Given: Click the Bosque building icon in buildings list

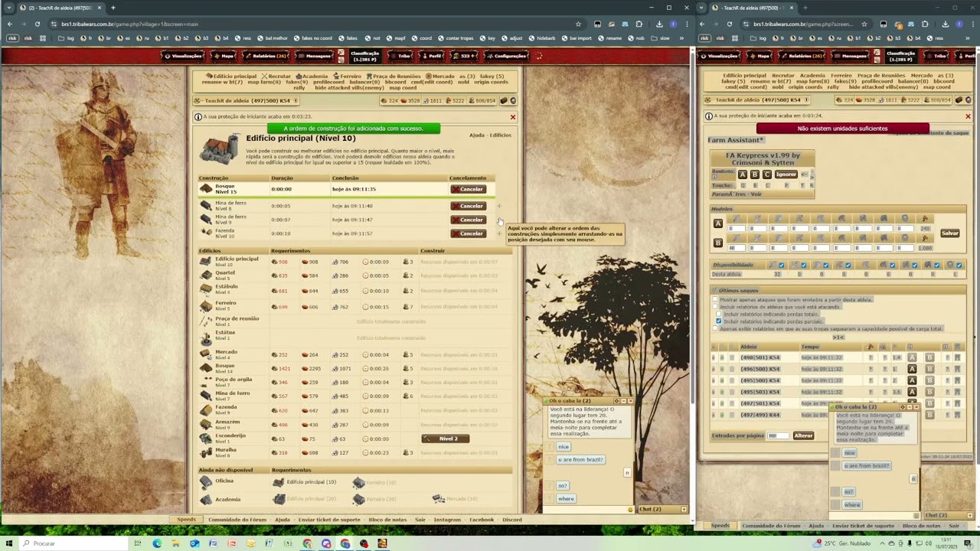Looking at the screenshot, I should [x=205, y=368].
